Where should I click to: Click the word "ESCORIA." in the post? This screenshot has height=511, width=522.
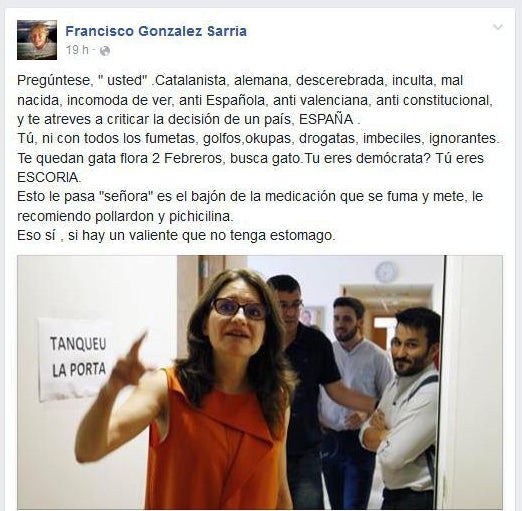49,177
